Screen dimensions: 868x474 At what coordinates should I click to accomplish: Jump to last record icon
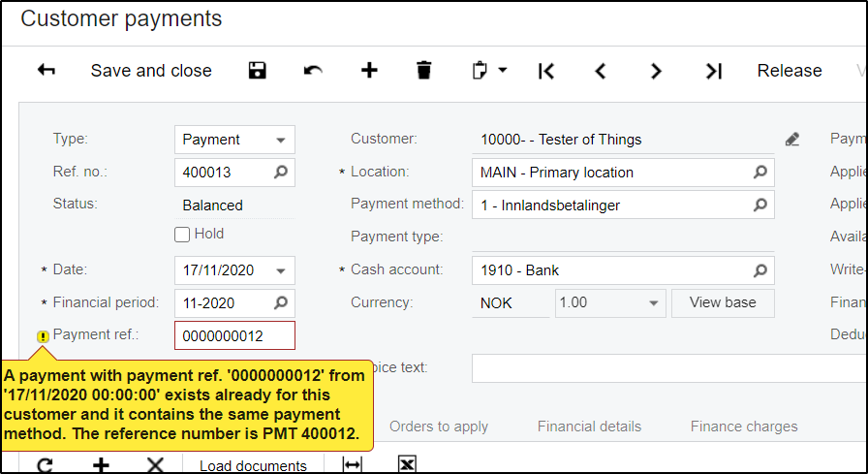[x=714, y=71]
